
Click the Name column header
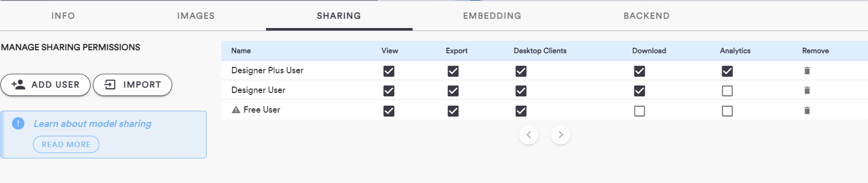[x=241, y=51]
